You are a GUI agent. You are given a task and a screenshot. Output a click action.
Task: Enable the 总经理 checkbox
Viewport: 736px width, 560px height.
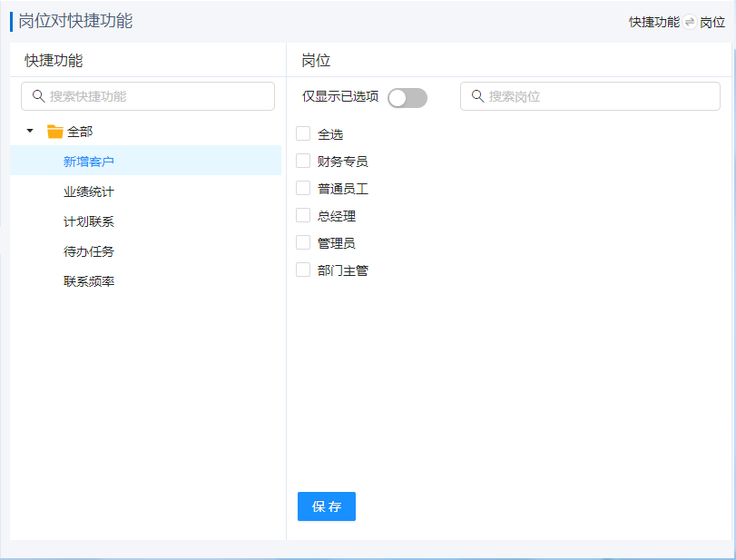(x=303, y=216)
